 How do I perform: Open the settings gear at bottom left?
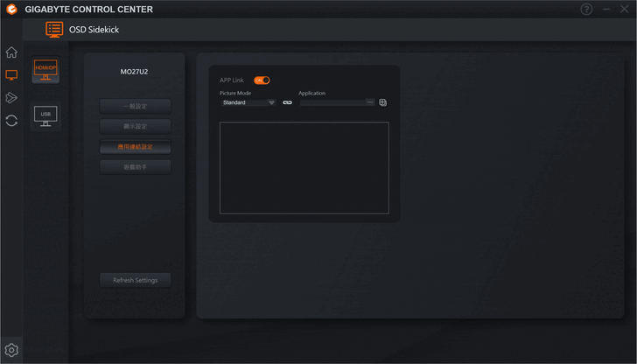11,350
